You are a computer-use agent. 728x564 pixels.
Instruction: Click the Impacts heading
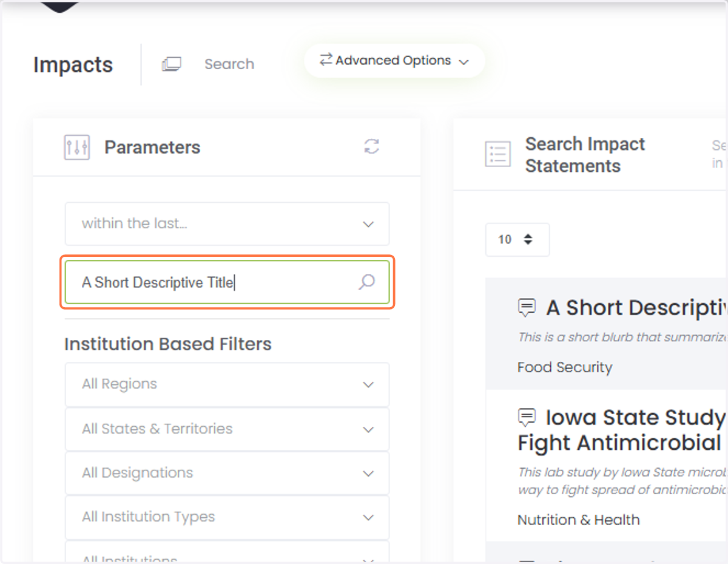pos(73,65)
